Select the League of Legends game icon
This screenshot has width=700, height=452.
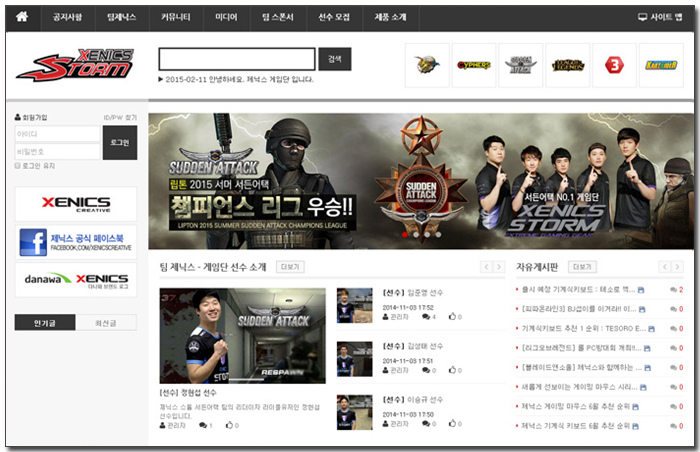568,65
